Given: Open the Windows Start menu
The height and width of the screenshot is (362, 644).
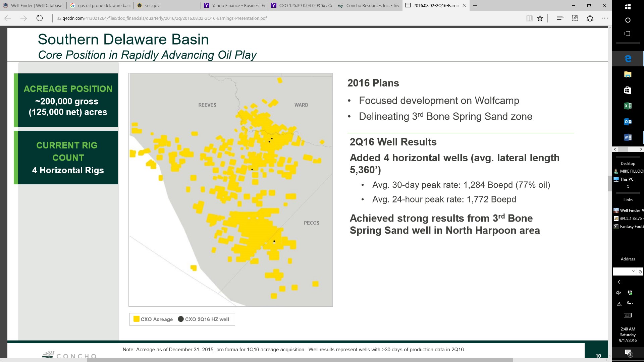Looking at the screenshot, I should pyautogui.click(x=628, y=7).
